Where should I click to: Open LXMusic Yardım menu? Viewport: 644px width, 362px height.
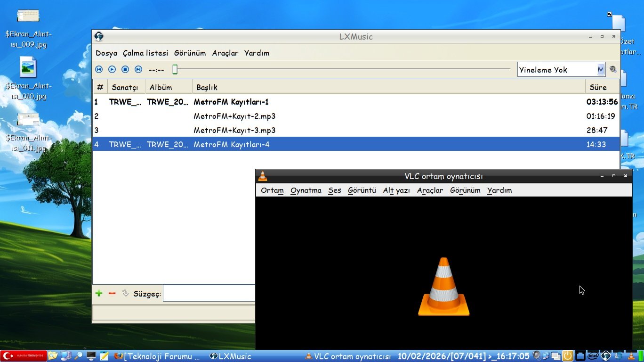(x=257, y=53)
